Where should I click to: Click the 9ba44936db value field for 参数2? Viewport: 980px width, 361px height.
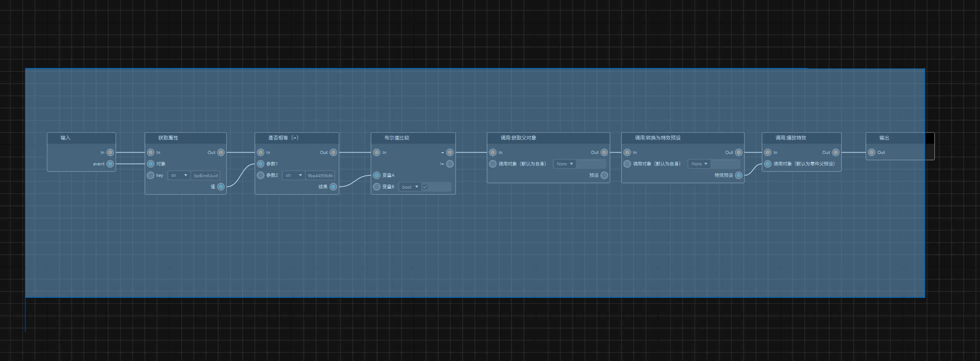[x=320, y=175]
